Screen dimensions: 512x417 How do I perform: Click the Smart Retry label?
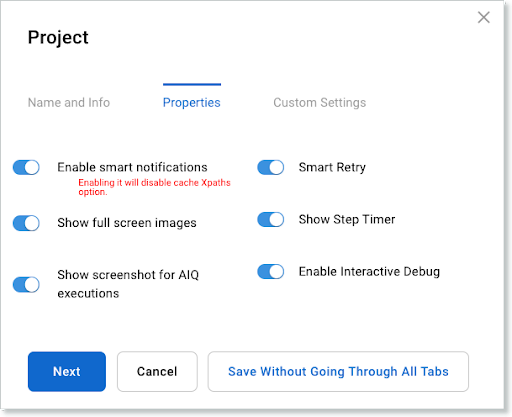332,167
